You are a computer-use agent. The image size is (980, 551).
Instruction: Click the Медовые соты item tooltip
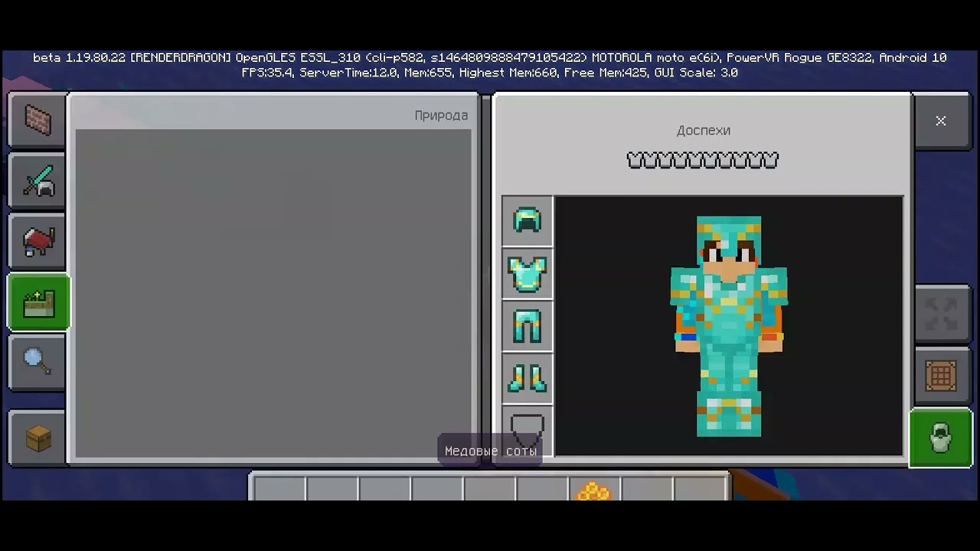pyautogui.click(x=491, y=451)
